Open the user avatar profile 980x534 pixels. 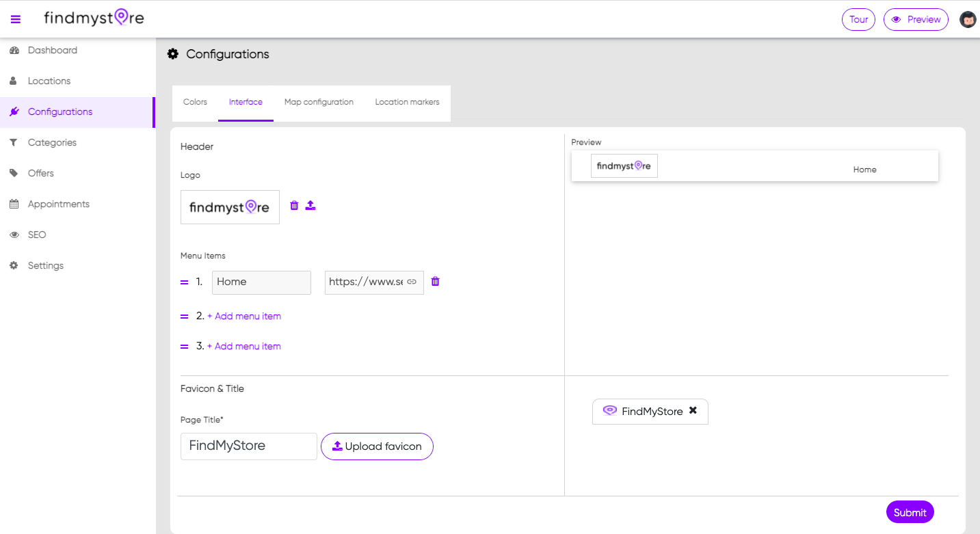968,19
